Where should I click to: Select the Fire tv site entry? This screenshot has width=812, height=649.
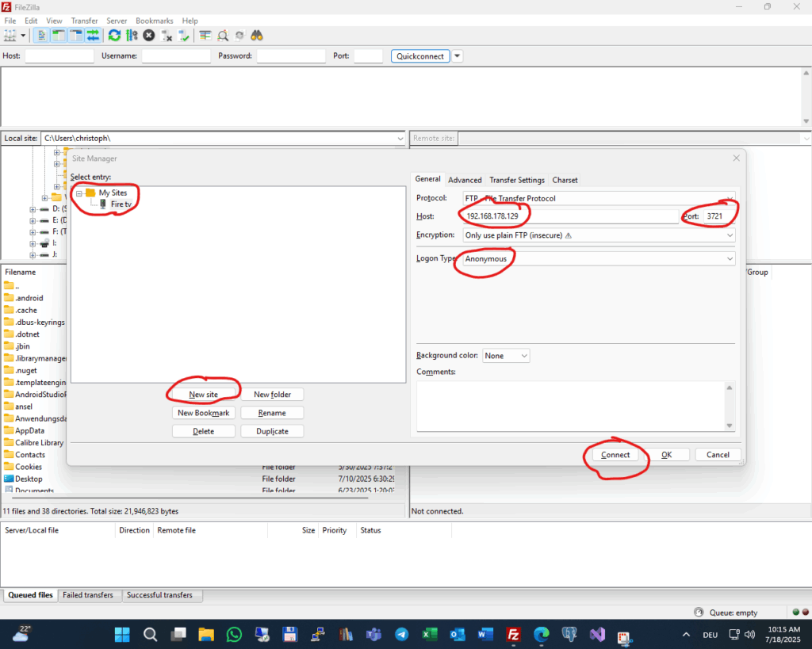coord(121,204)
